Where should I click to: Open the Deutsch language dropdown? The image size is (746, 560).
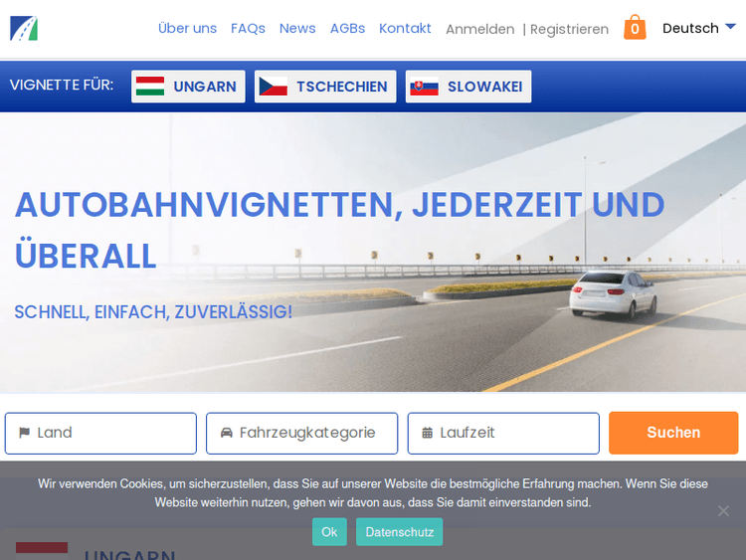point(699,28)
